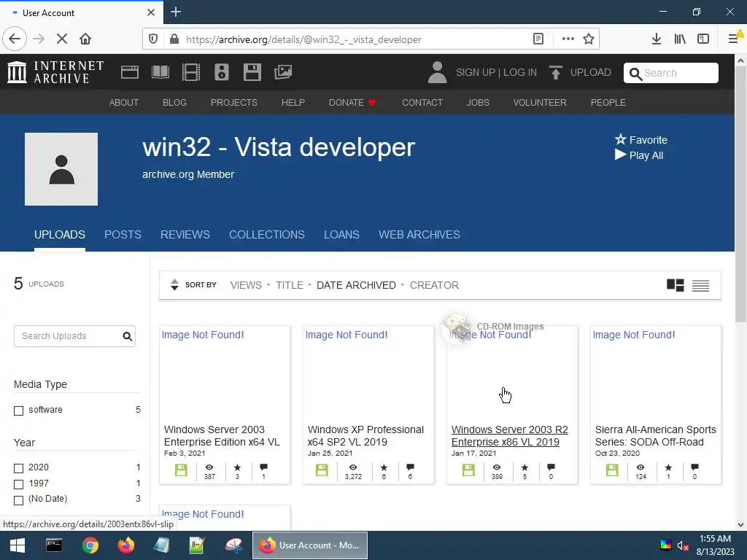Open Firefox page actions ellipsis menu

coord(568,39)
